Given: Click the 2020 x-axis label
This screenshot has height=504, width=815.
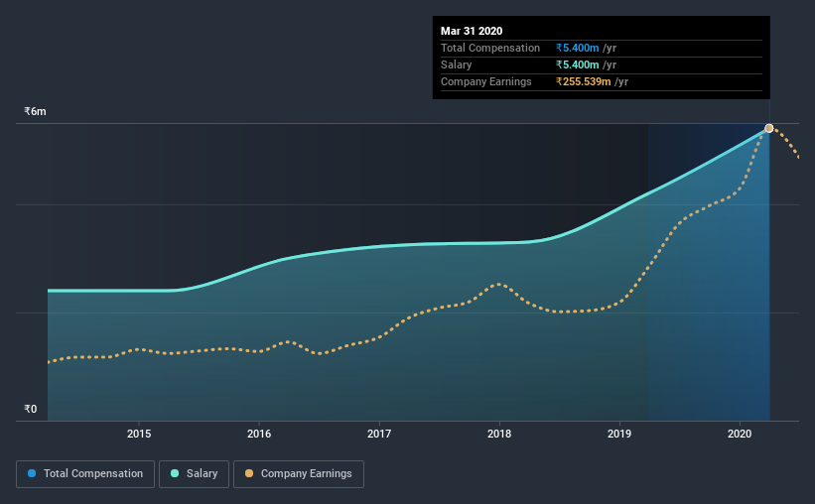Looking at the screenshot, I should (740, 434).
